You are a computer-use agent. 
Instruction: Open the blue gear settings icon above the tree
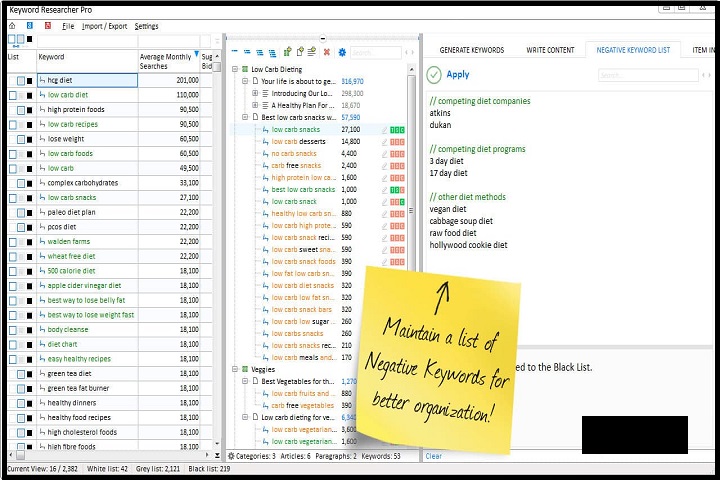click(342, 52)
